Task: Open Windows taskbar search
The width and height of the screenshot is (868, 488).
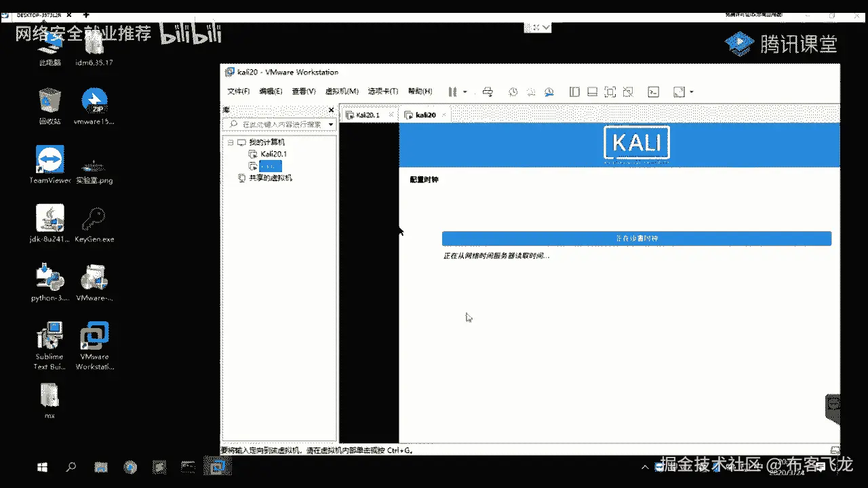Action: [71, 467]
